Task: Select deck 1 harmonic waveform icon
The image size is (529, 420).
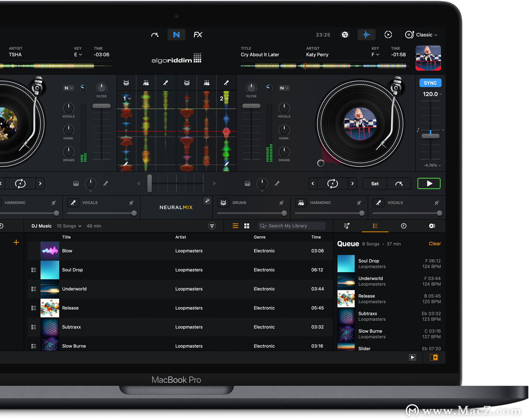Action: 146,83
